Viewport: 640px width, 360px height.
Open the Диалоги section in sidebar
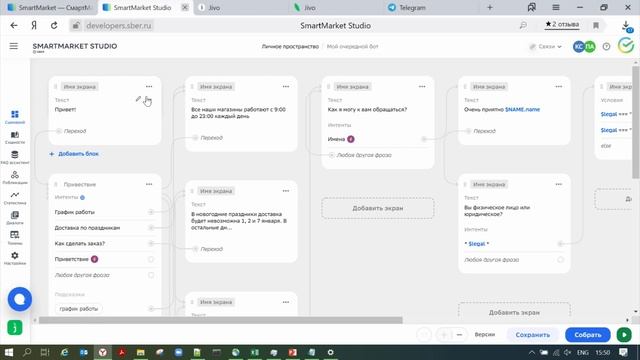pos(15,218)
